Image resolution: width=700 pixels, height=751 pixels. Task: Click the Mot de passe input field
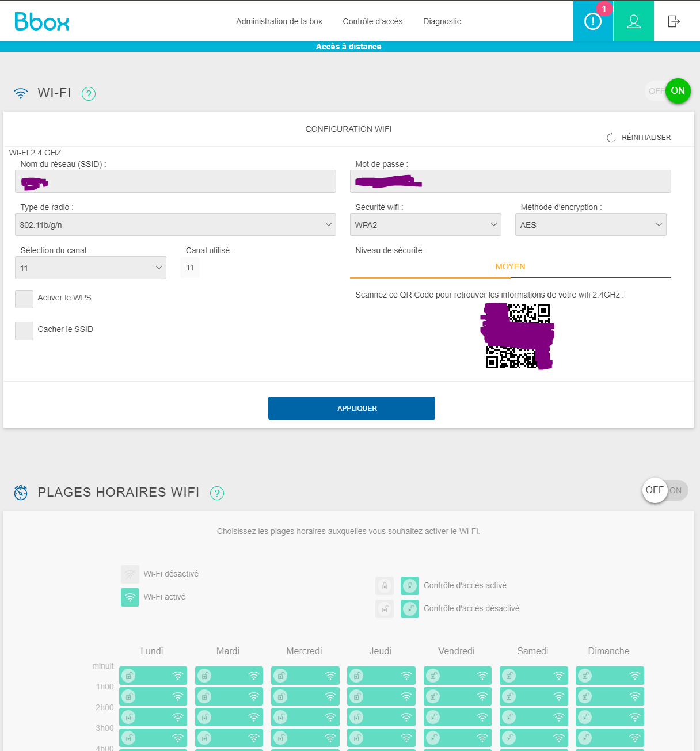(510, 181)
